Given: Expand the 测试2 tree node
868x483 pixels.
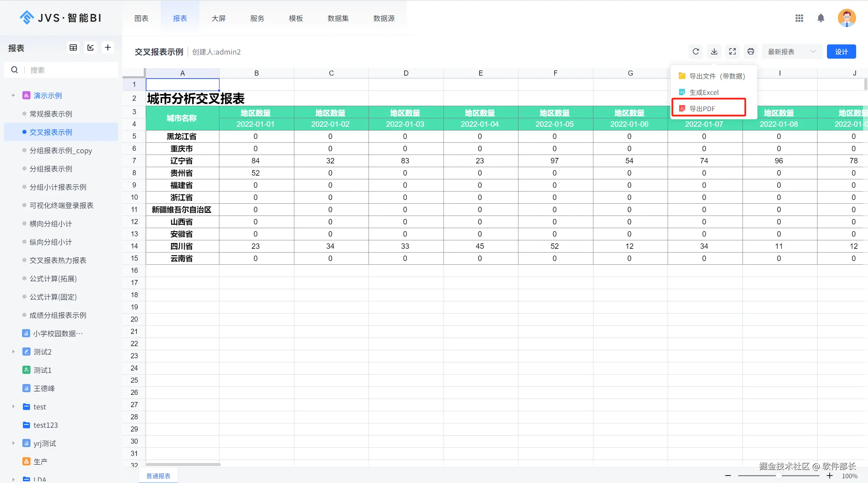Looking at the screenshot, I should tap(13, 351).
